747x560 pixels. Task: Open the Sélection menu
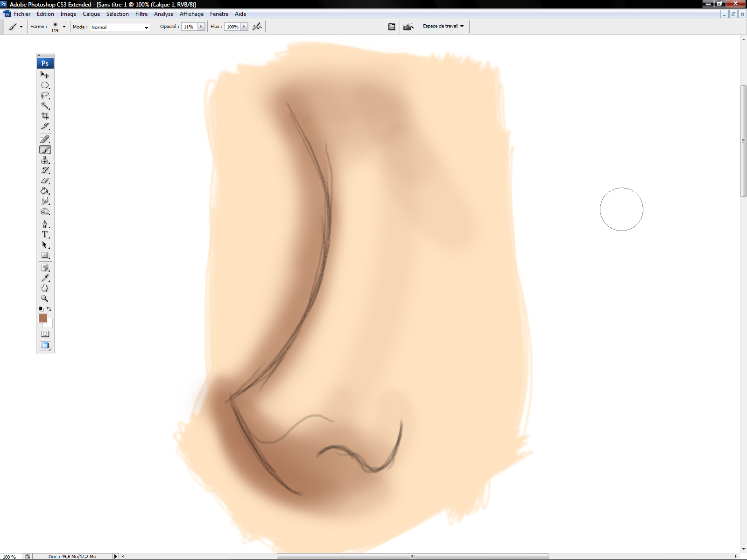117,14
